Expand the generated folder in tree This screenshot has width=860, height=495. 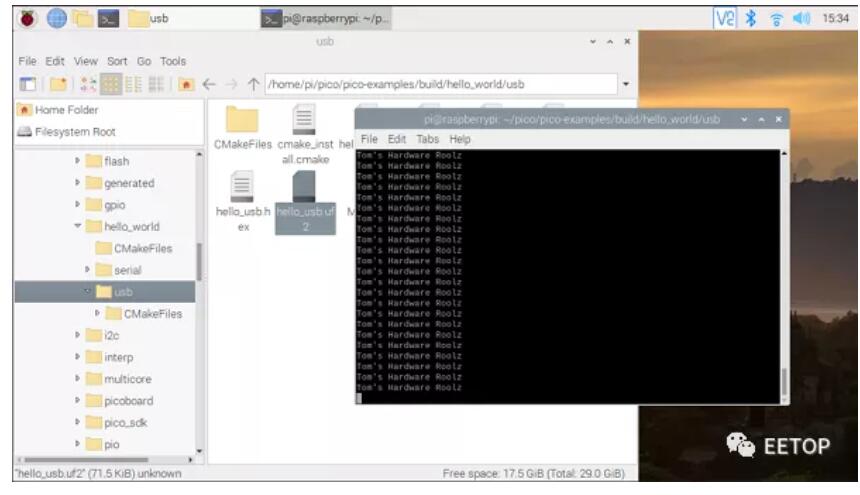point(77,183)
